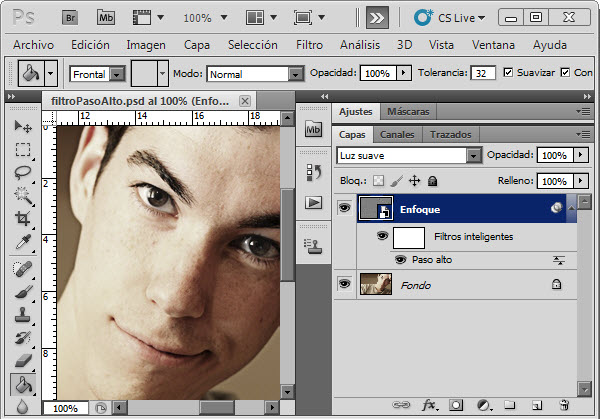
Task: Open the Mini Bridge panel icon in dock
Action: coord(313,129)
